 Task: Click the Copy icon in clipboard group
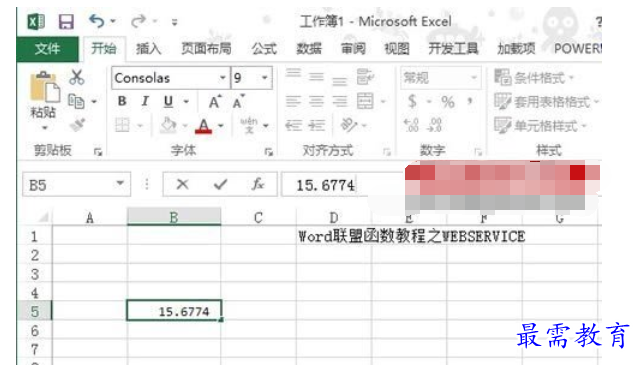pos(76,101)
